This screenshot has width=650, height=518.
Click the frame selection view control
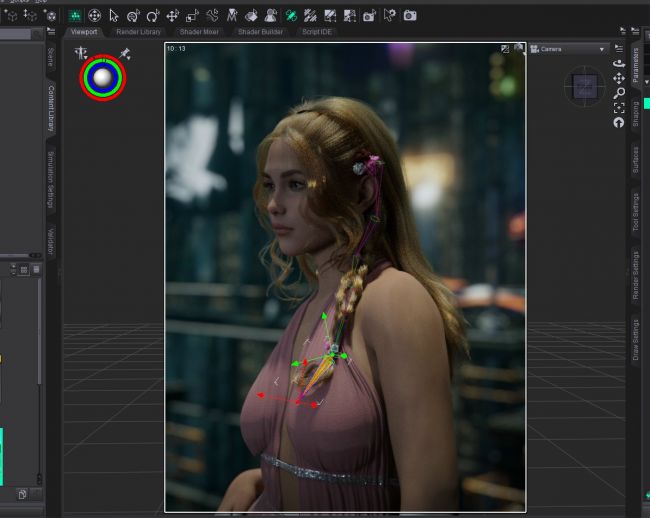tap(619, 107)
